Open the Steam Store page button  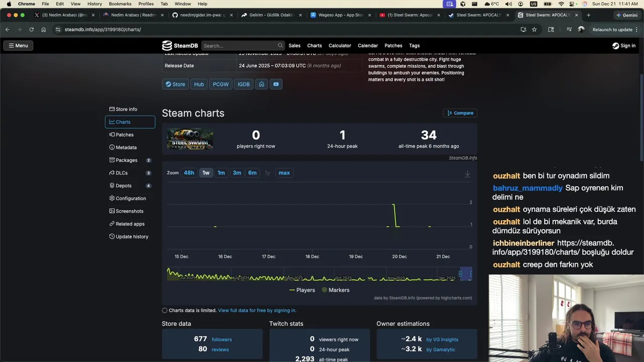[x=175, y=84]
